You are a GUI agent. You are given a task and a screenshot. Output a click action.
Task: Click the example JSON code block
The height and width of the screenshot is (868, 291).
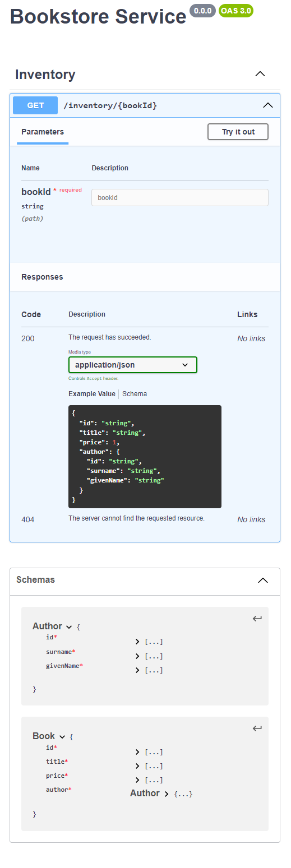coord(145,457)
